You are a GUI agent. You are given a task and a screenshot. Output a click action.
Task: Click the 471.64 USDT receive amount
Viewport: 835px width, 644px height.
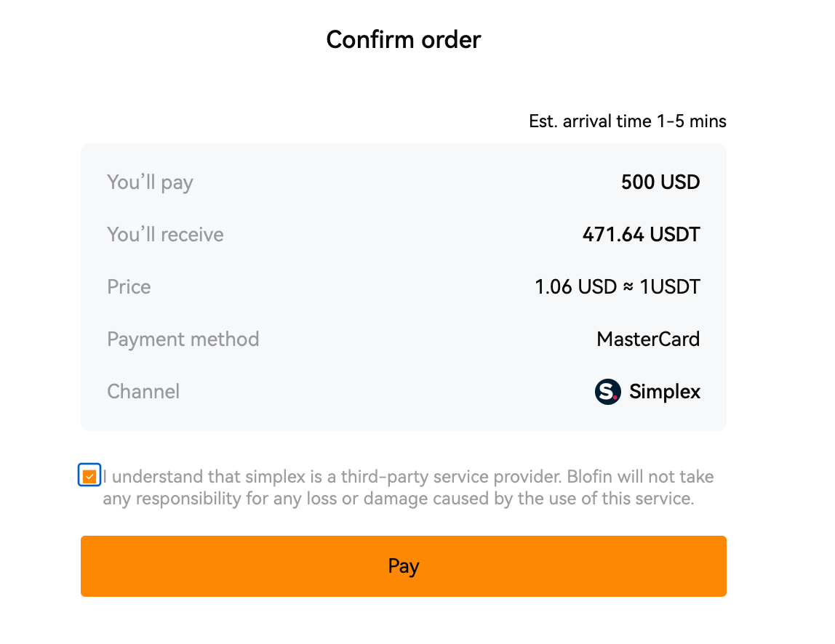pyautogui.click(x=642, y=234)
